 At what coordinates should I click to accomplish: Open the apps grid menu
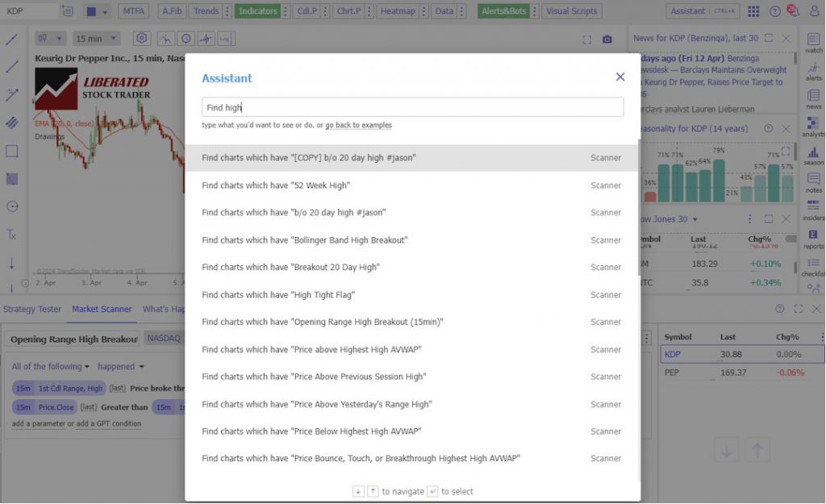(x=754, y=11)
